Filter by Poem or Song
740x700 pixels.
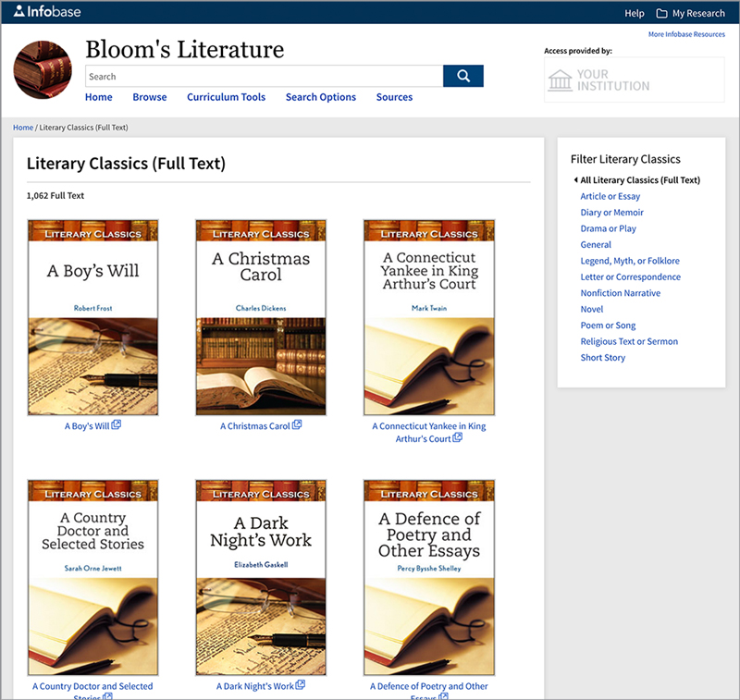[x=608, y=325]
